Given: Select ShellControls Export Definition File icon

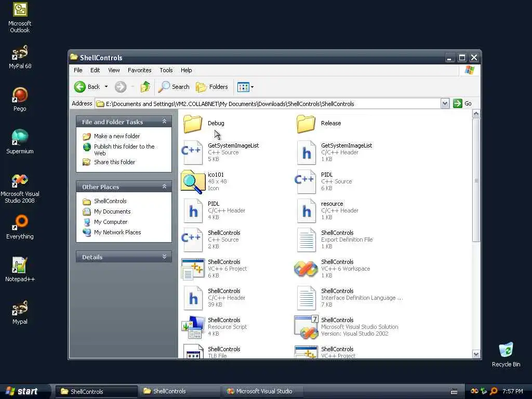Looking at the screenshot, I should (x=306, y=240).
